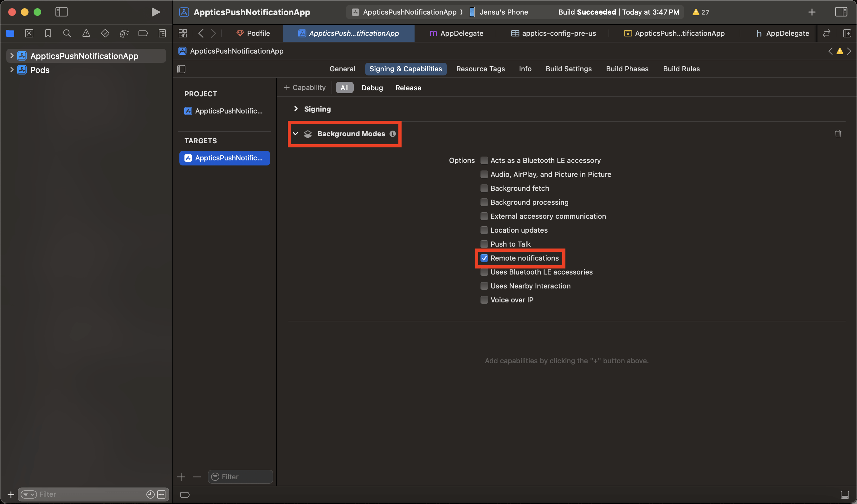The height and width of the screenshot is (504, 857).
Task: Collapse the Background Modes section
Action: [295, 134]
